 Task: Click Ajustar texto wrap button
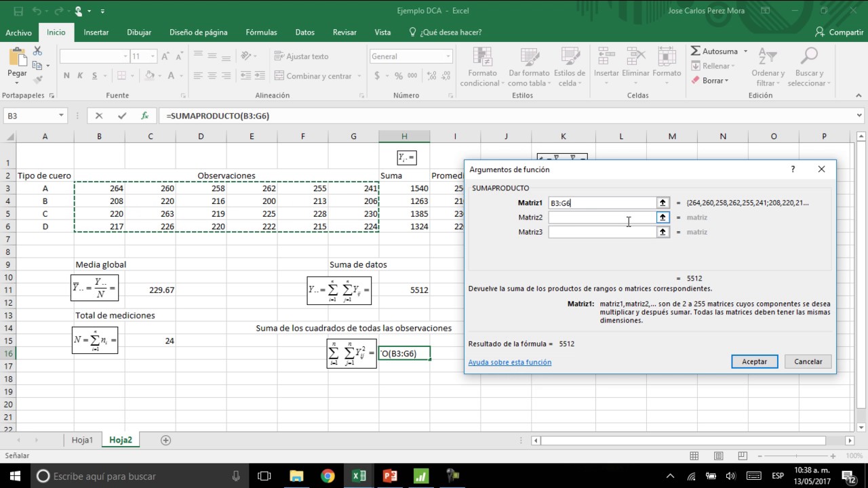click(302, 56)
